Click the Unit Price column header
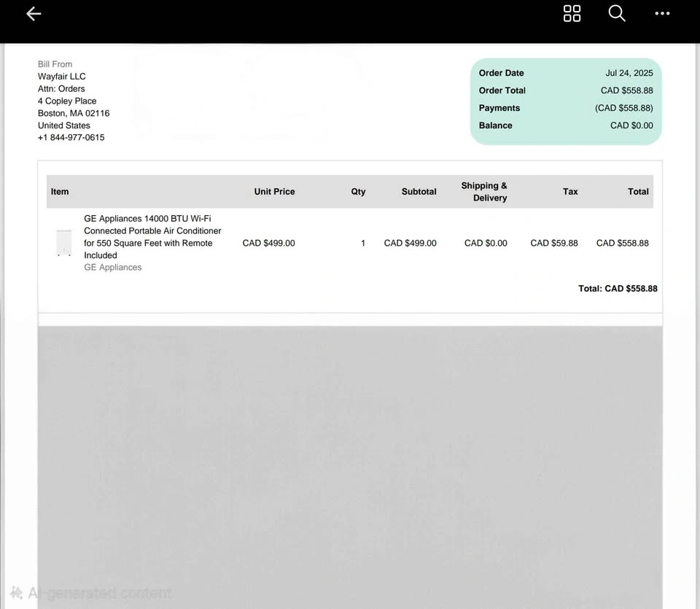 point(275,192)
